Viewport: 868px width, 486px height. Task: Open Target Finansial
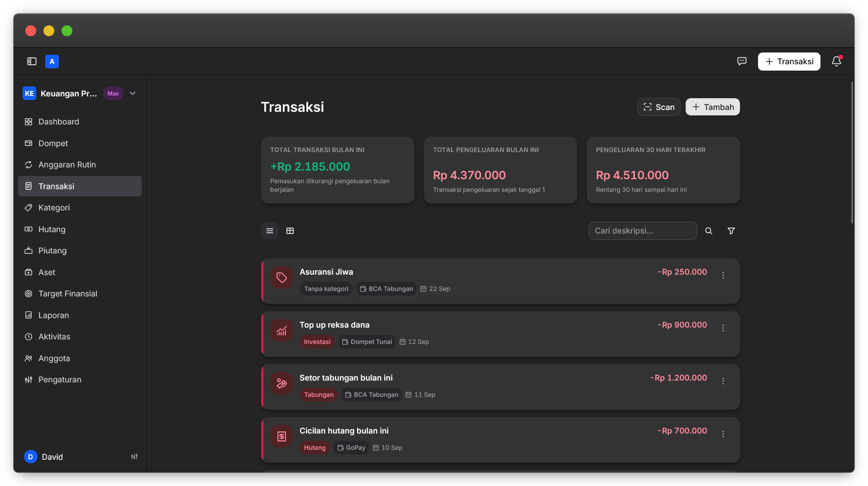click(x=80, y=294)
